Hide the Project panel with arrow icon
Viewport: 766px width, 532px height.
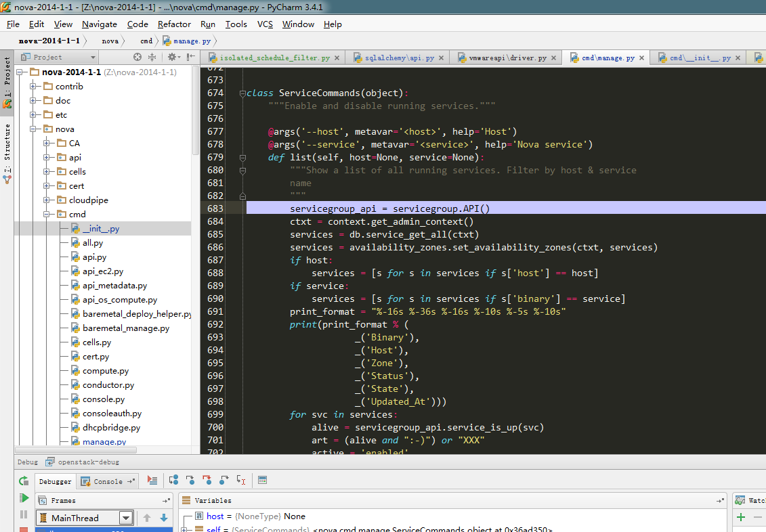[x=191, y=57]
